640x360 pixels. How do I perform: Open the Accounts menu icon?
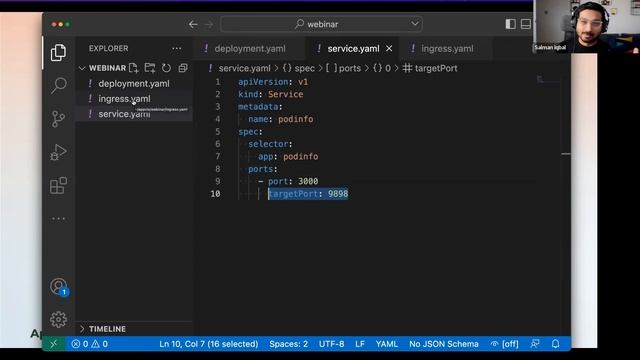(59, 287)
